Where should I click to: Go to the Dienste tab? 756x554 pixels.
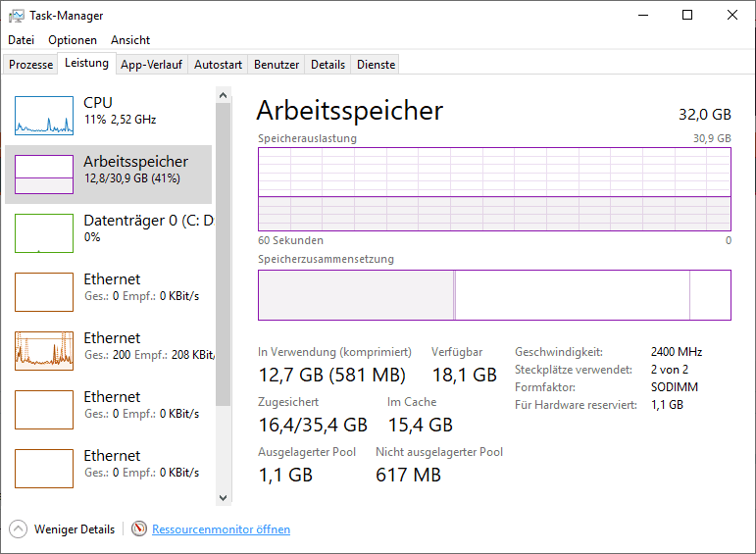coord(377,65)
